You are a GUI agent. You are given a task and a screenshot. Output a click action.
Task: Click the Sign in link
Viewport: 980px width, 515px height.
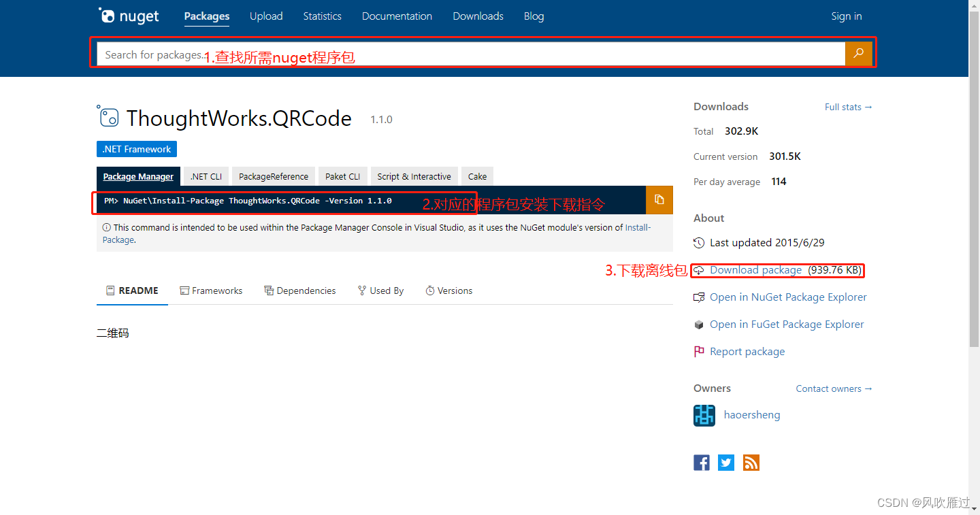point(846,16)
